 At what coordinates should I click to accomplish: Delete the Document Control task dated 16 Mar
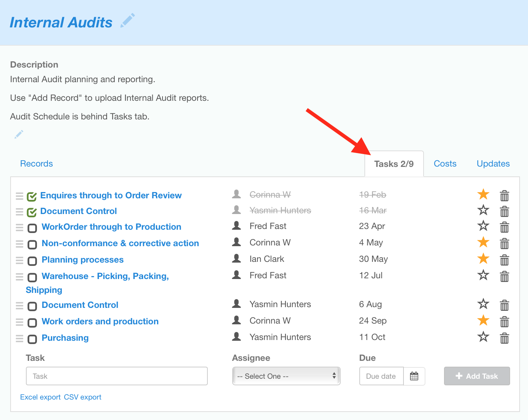(x=504, y=211)
